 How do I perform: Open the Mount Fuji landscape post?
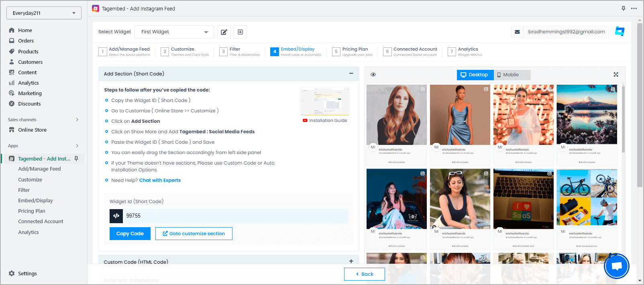[x=587, y=115]
